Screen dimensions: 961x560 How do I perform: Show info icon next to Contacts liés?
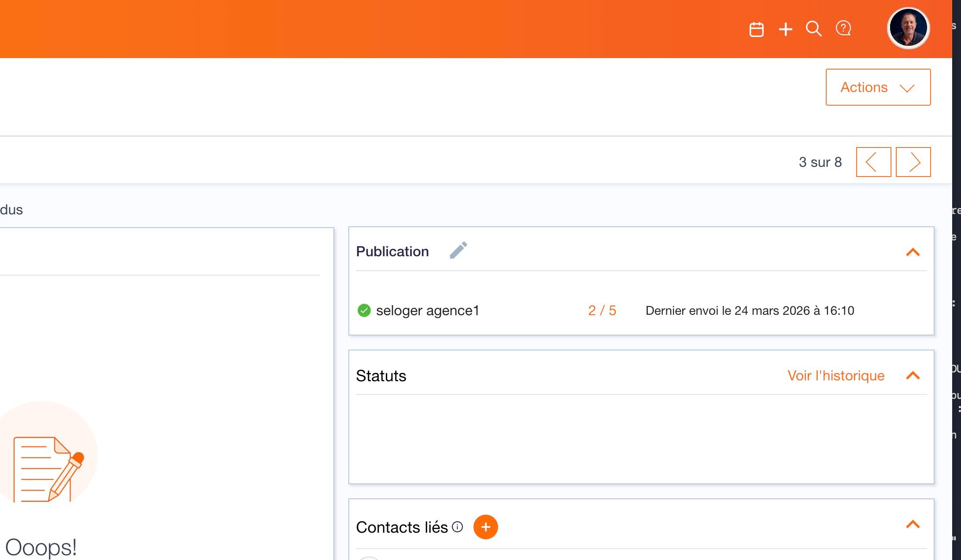click(458, 527)
